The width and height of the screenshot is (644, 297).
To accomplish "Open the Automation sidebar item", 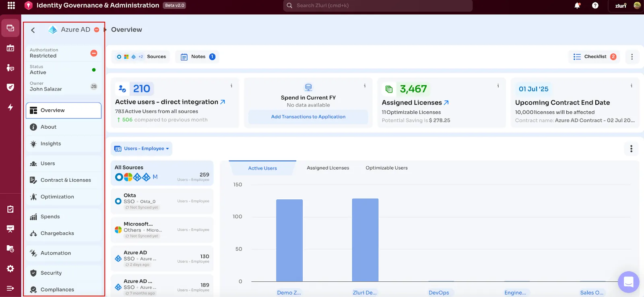I will (x=64, y=253).
